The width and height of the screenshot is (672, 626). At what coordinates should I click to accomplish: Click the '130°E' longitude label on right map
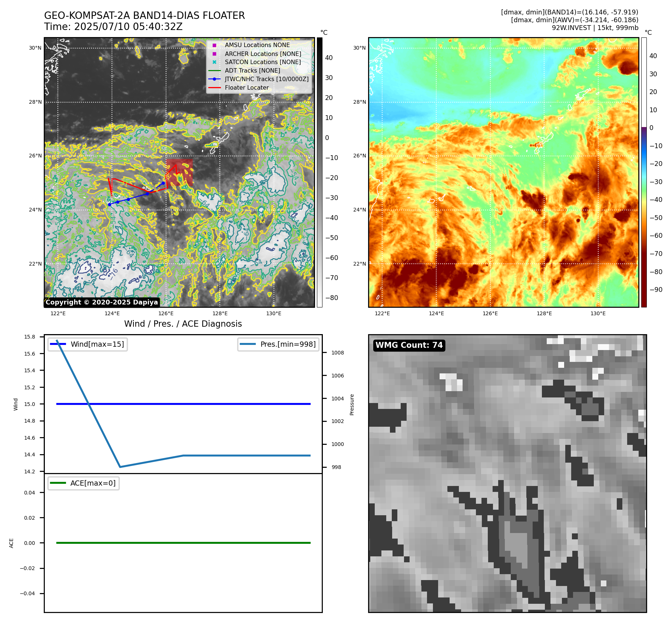pos(598,313)
